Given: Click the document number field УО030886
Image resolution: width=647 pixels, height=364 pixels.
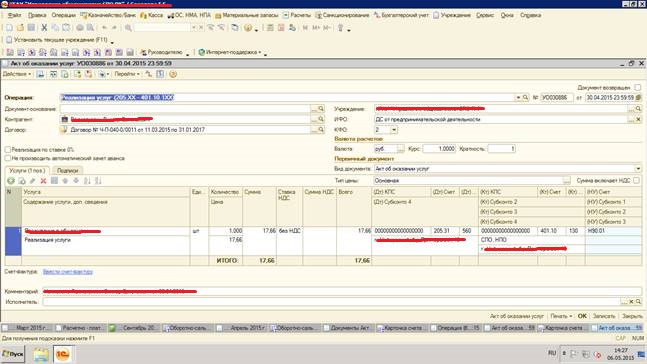Looking at the screenshot, I should 557,97.
